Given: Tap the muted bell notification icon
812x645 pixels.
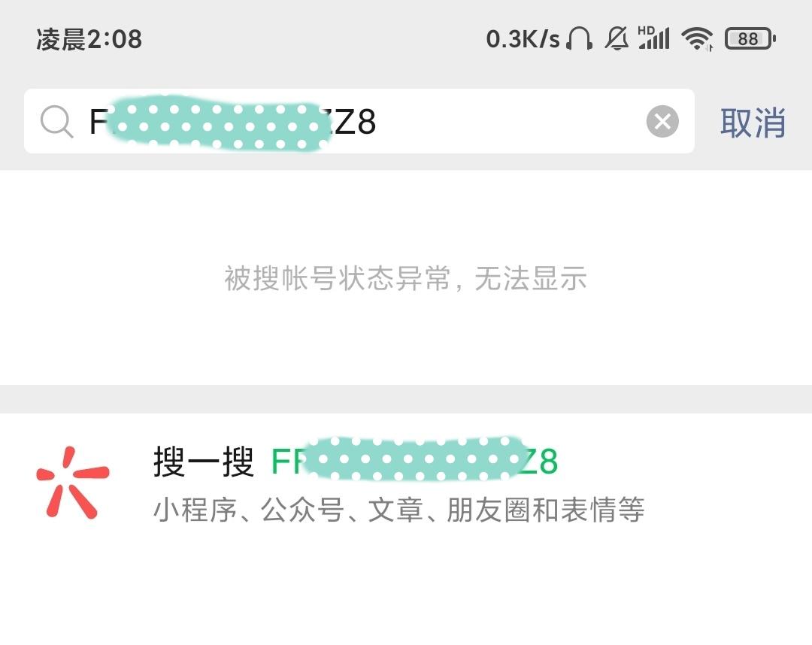Looking at the screenshot, I should coord(617,38).
